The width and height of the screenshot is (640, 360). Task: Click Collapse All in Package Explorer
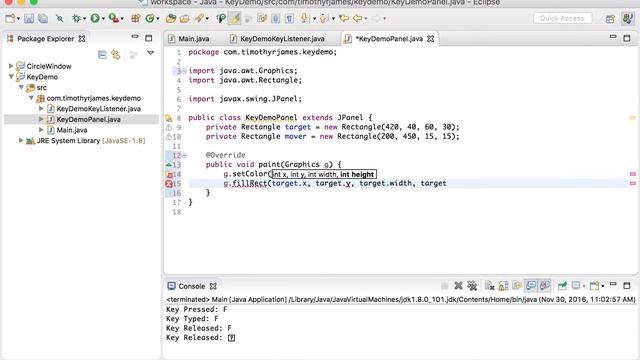102,54
